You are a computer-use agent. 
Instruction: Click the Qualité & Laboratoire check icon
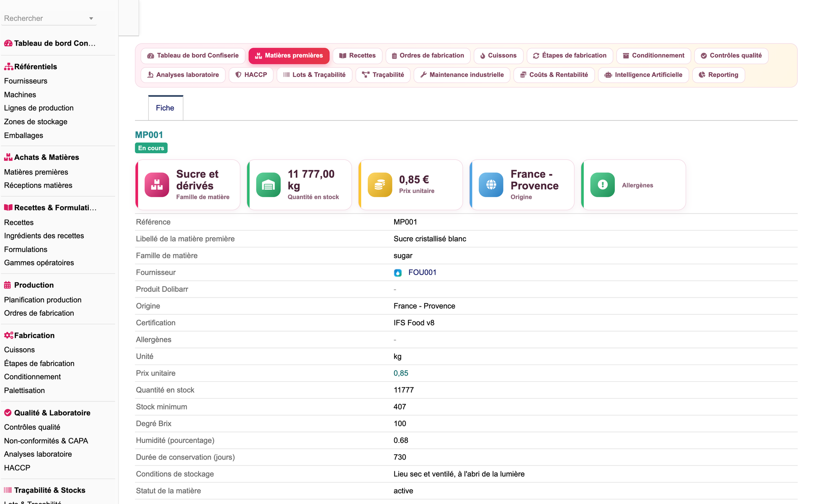[x=8, y=413]
